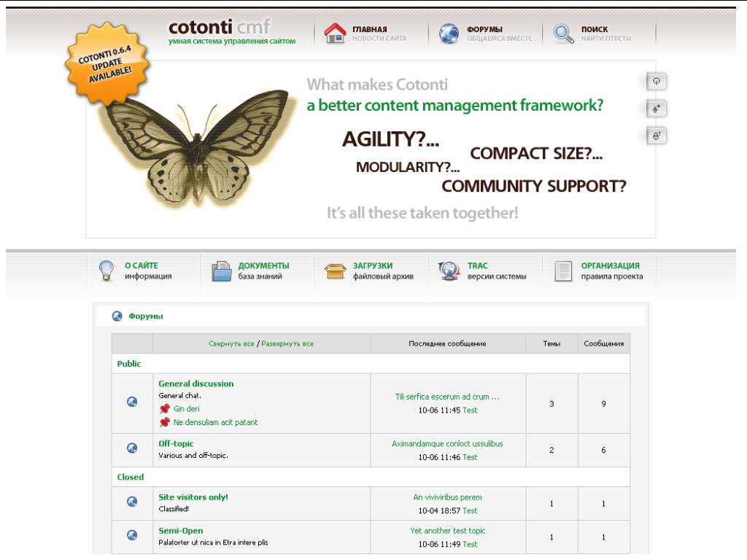The image size is (747, 560).
Task: Click the bottom side button on banner right
Action: pyautogui.click(x=657, y=136)
